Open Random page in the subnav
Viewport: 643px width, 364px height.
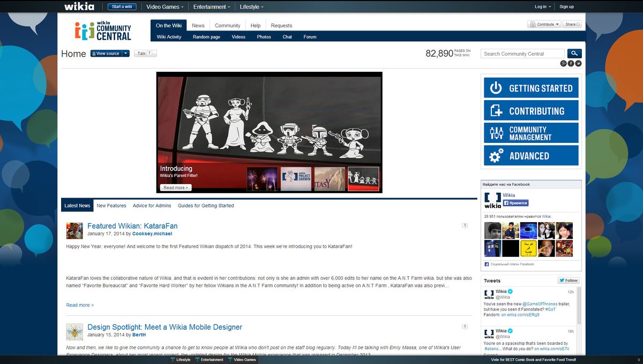(206, 37)
